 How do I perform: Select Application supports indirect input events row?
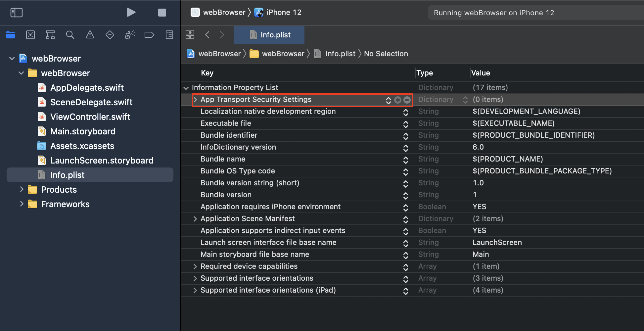point(412,231)
